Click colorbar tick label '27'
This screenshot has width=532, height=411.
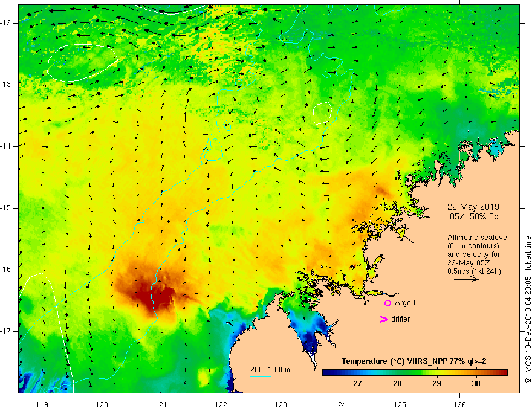(357, 384)
